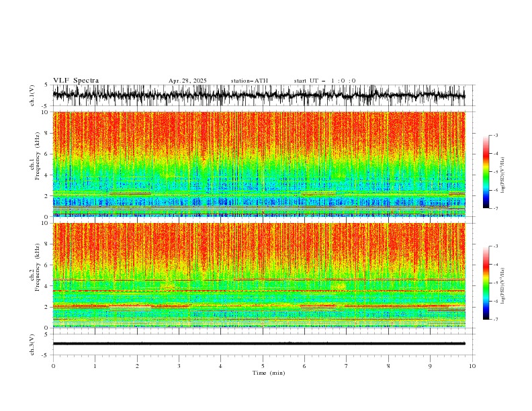
Task: Click the ch.3(V) waveform trace
Action: click(x=259, y=344)
